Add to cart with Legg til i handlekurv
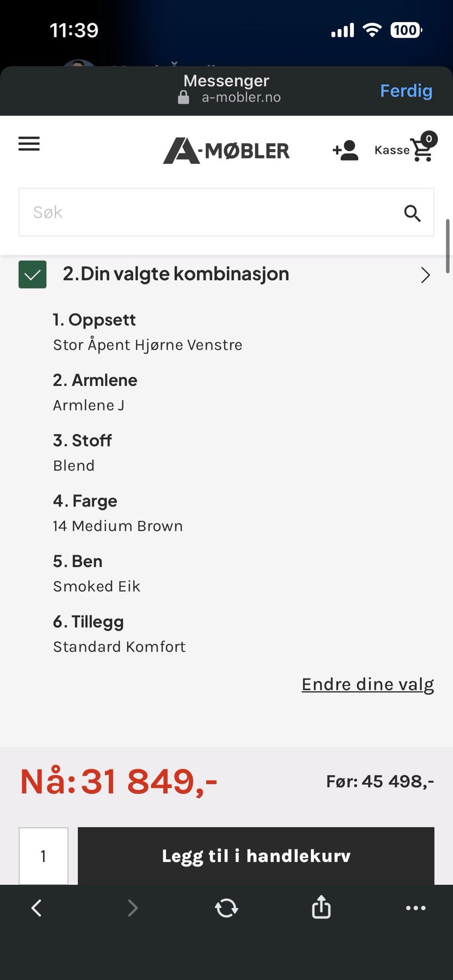The width and height of the screenshot is (453, 980). [256, 855]
